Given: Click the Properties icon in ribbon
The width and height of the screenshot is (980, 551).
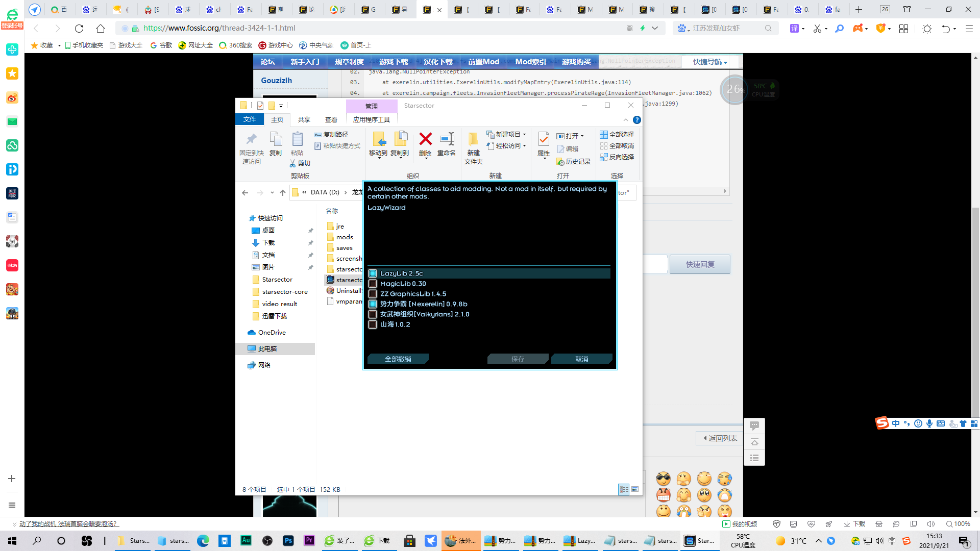Looking at the screenshot, I should 544,139.
